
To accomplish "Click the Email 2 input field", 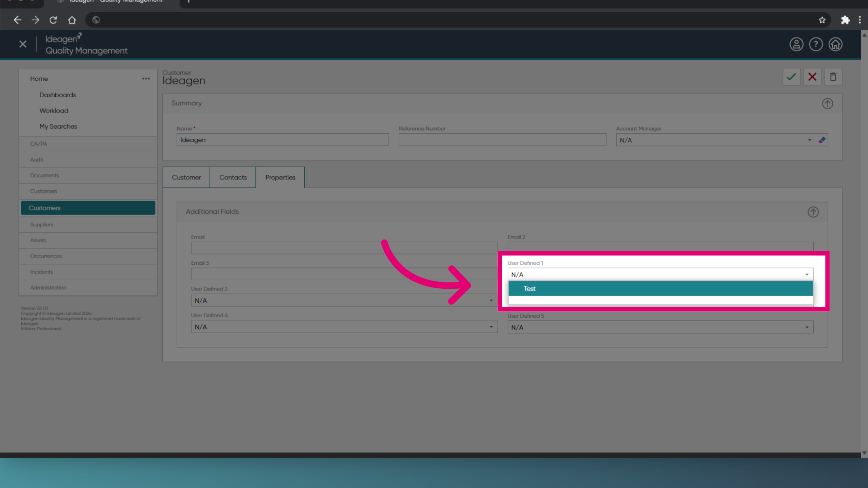I will coord(660,247).
